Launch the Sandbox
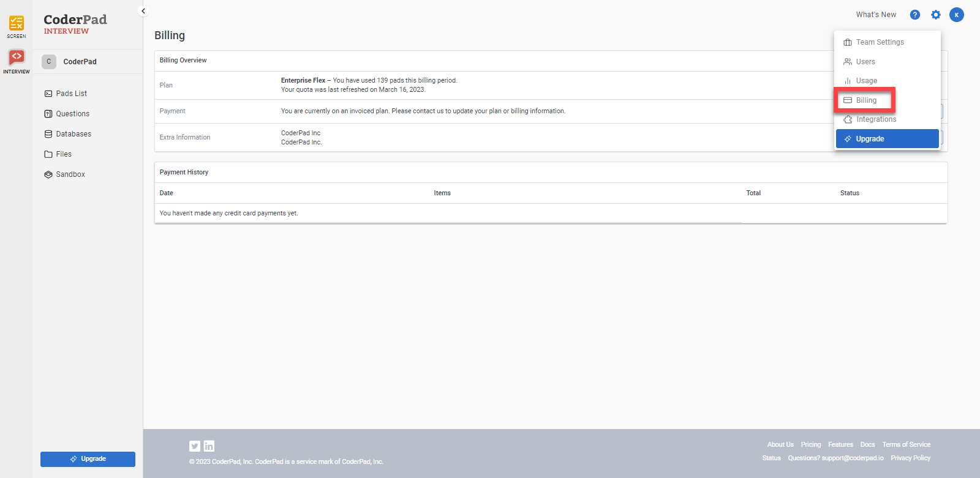Viewport: 980px width, 478px height. click(x=70, y=174)
